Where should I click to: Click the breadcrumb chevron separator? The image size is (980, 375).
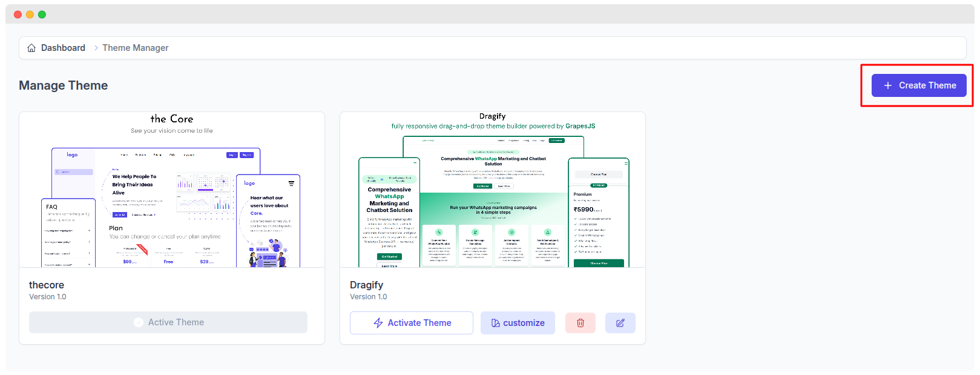[x=96, y=48]
